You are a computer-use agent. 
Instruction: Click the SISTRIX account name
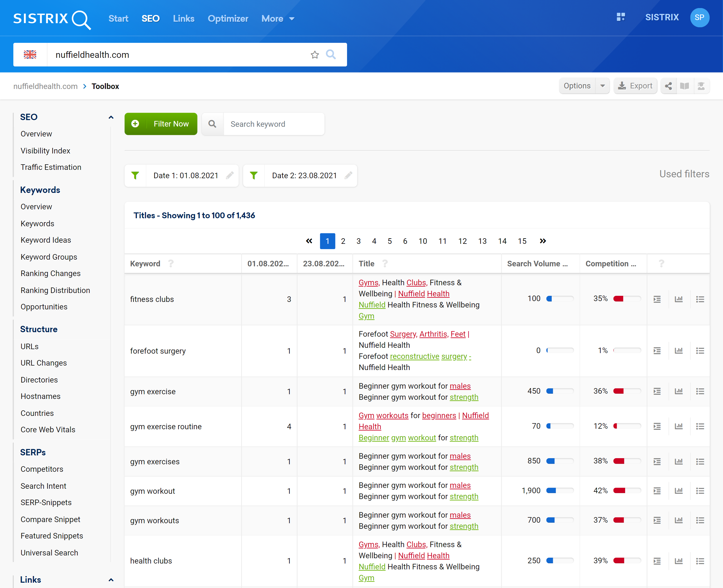click(662, 17)
